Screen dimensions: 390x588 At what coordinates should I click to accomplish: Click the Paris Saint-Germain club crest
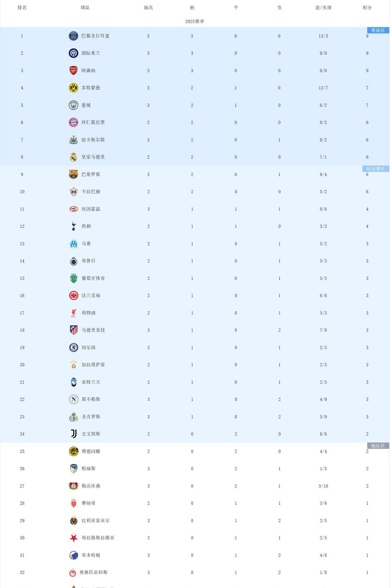[x=73, y=36]
